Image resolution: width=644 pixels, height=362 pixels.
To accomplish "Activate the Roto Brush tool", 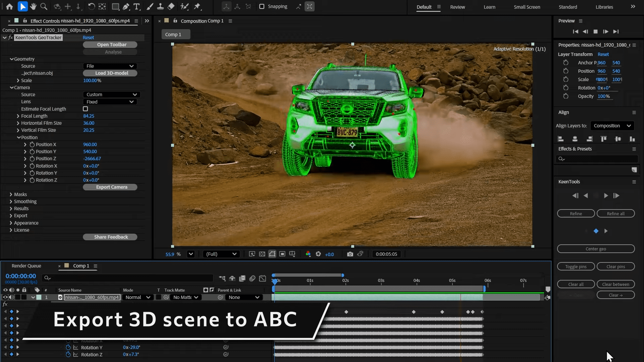I will (185, 6).
